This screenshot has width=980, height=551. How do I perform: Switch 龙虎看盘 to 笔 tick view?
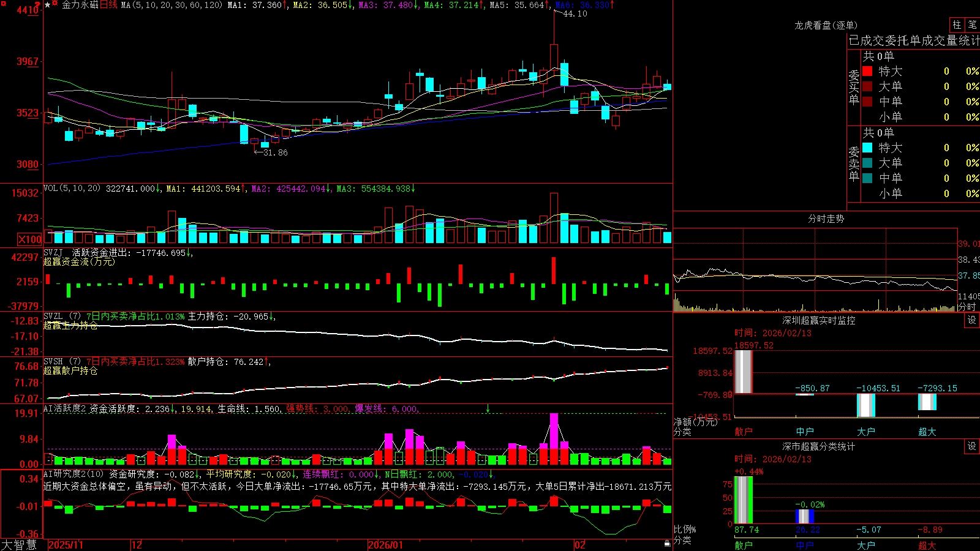(x=973, y=24)
